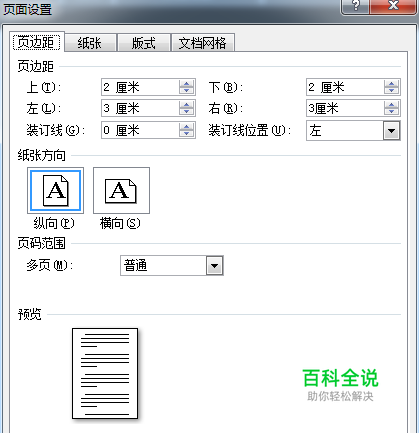
Task: Click the 上(T) label
Action: point(44,87)
